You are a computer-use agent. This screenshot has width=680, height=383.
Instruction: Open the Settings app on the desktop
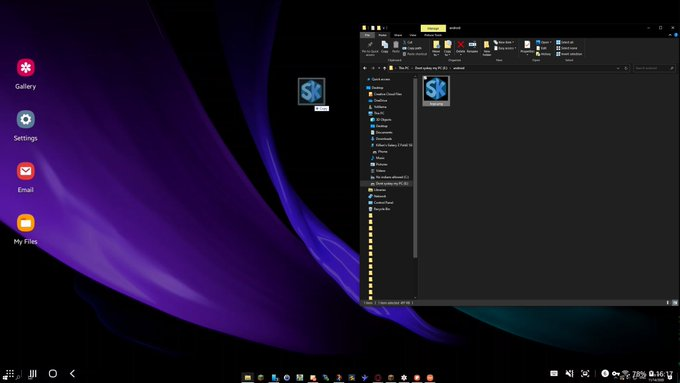click(26, 126)
